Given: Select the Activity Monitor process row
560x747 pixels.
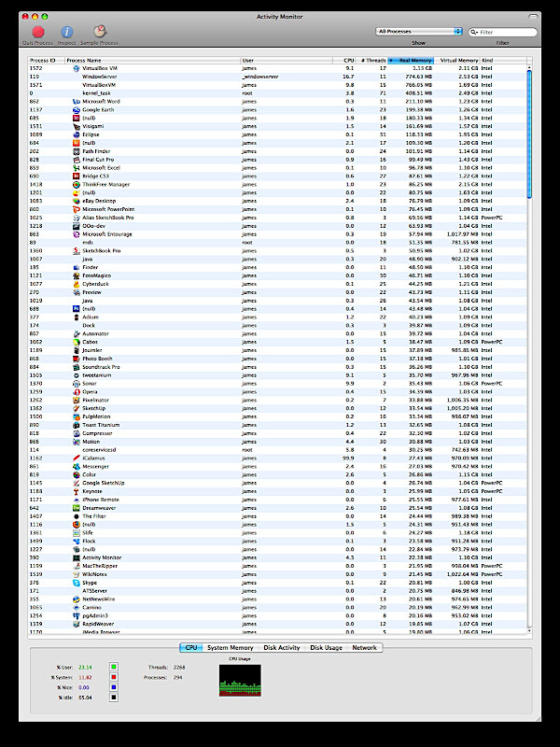Looking at the screenshot, I should [x=277, y=557].
